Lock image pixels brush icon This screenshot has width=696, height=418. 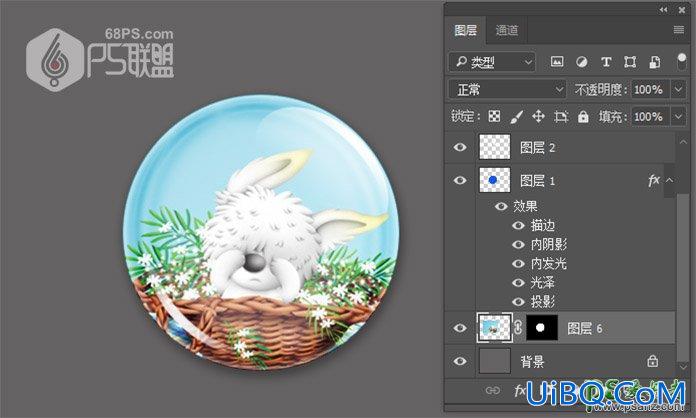point(516,116)
